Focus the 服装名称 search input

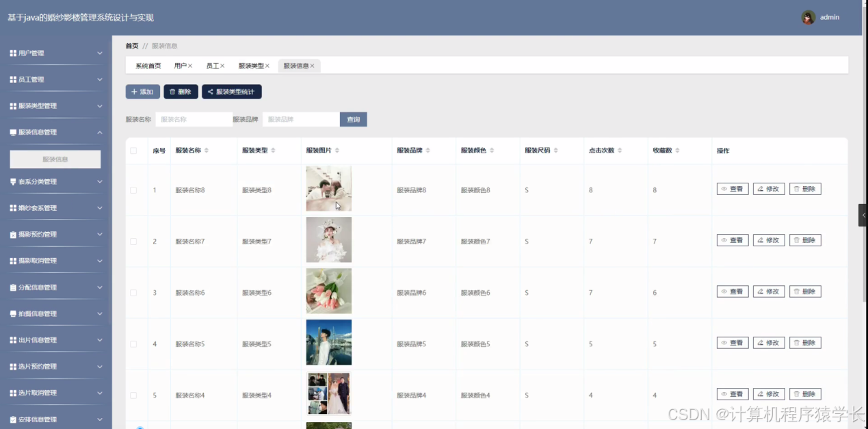coord(194,120)
